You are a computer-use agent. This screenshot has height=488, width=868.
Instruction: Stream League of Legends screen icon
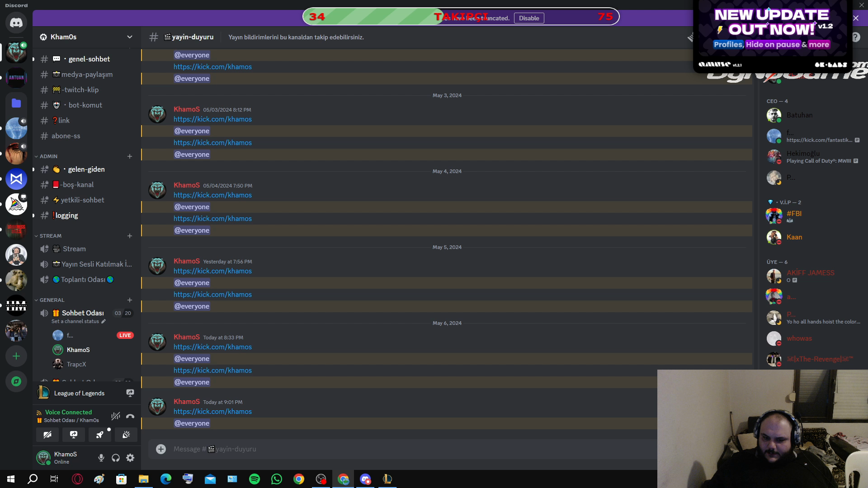(x=130, y=393)
